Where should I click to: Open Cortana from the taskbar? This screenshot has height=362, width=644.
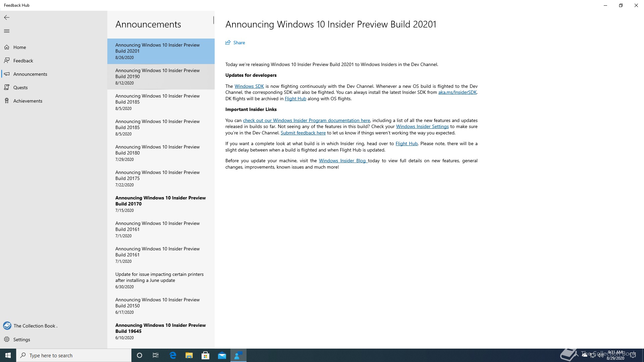[x=140, y=355]
